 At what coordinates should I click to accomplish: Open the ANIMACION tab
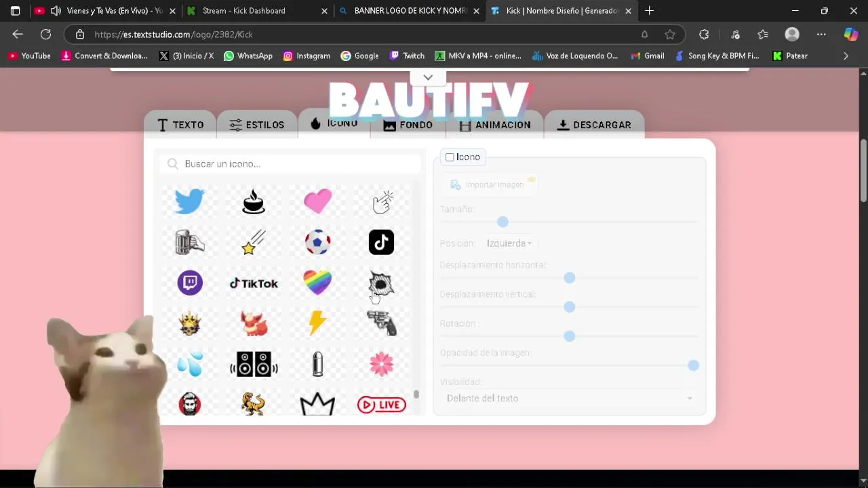click(x=494, y=125)
